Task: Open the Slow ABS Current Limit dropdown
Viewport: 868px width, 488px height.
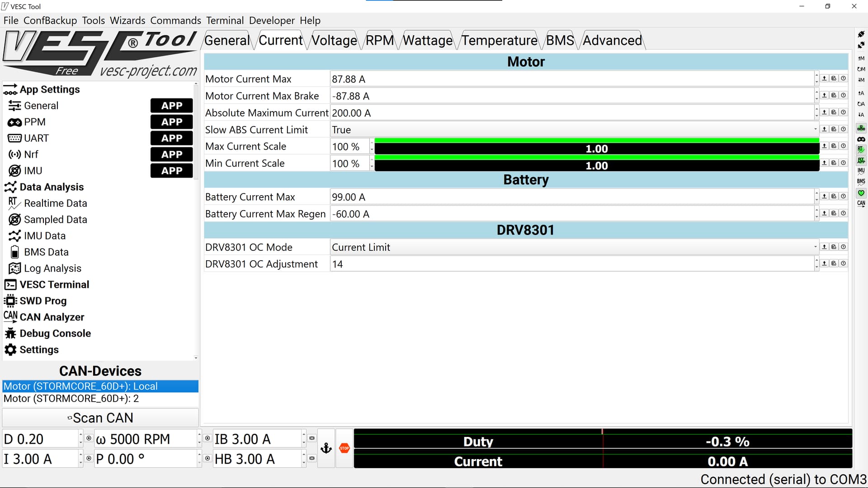Action: click(573, 130)
